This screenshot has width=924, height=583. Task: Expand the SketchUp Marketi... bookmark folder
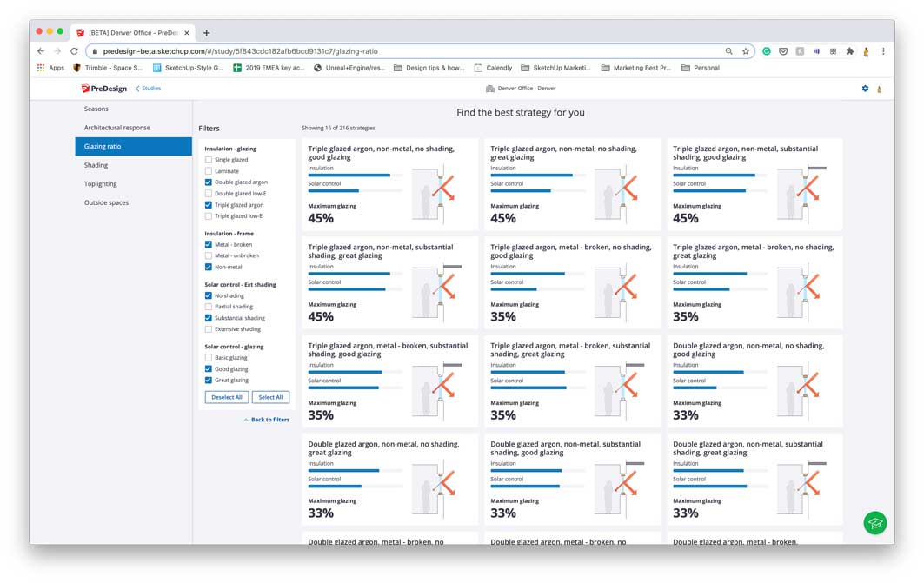pyautogui.click(x=555, y=68)
